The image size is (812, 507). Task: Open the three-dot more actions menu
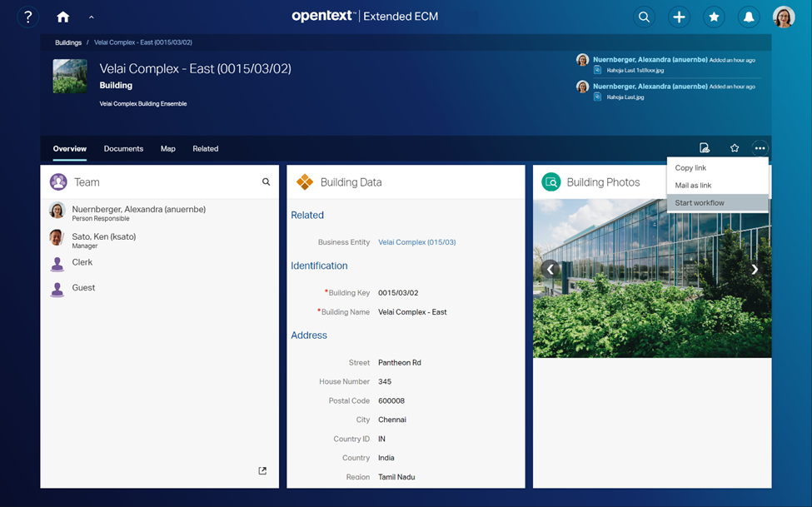[760, 148]
